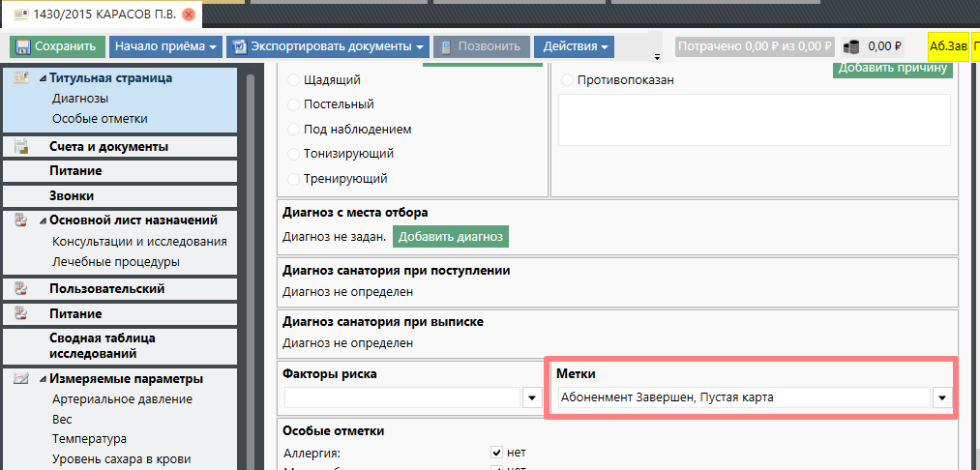This screenshot has height=470, width=980.
Task: Close the КАРАСОВ П.В. patient tab
Action: (188, 15)
